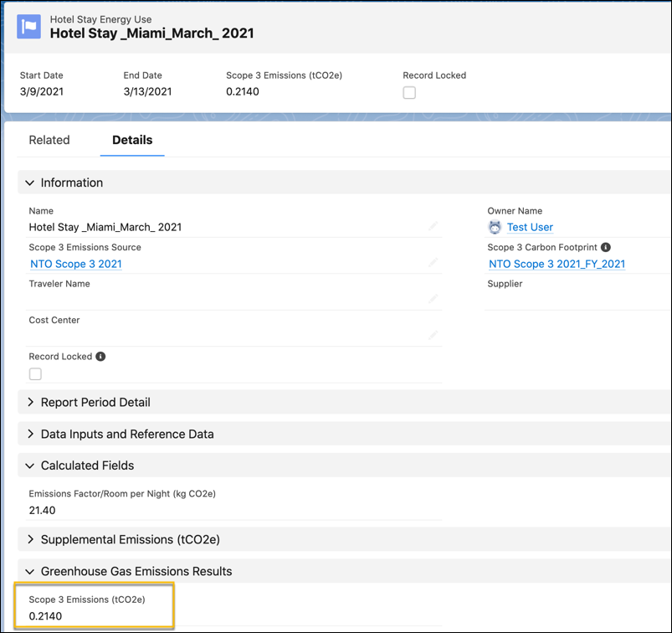The width and height of the screenshot is (672, 633).
Task: Toggle Record Locked checkbox in Information section
Action: click(35, 374)
